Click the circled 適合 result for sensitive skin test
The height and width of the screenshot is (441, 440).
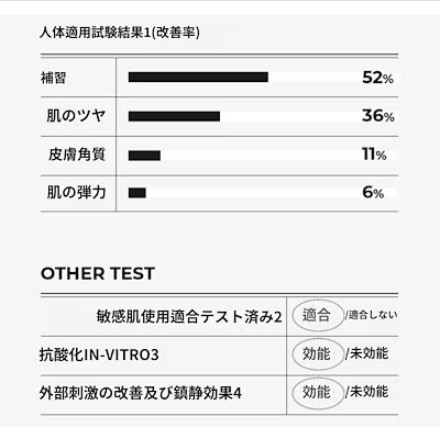pyautogui.click(x=318, y=315)
